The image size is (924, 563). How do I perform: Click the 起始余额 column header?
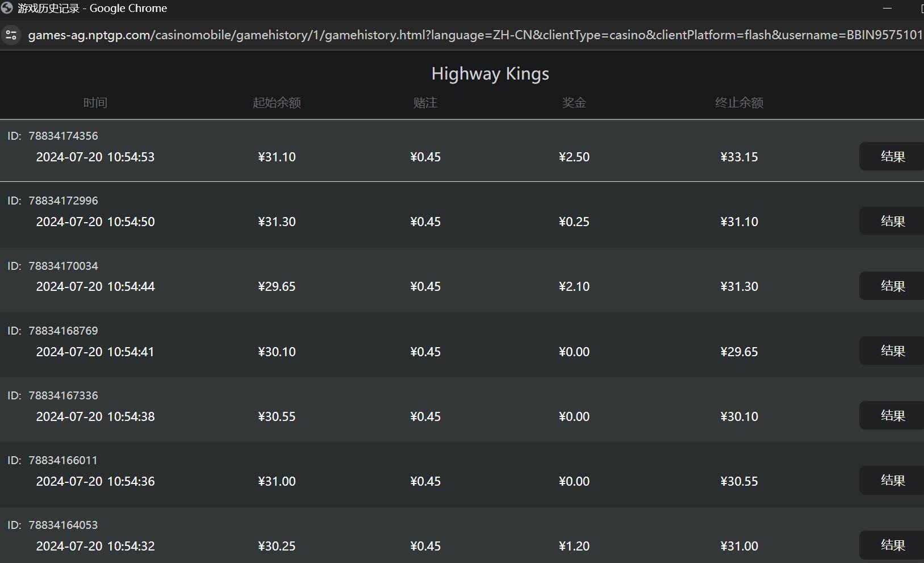pos(277,103)
